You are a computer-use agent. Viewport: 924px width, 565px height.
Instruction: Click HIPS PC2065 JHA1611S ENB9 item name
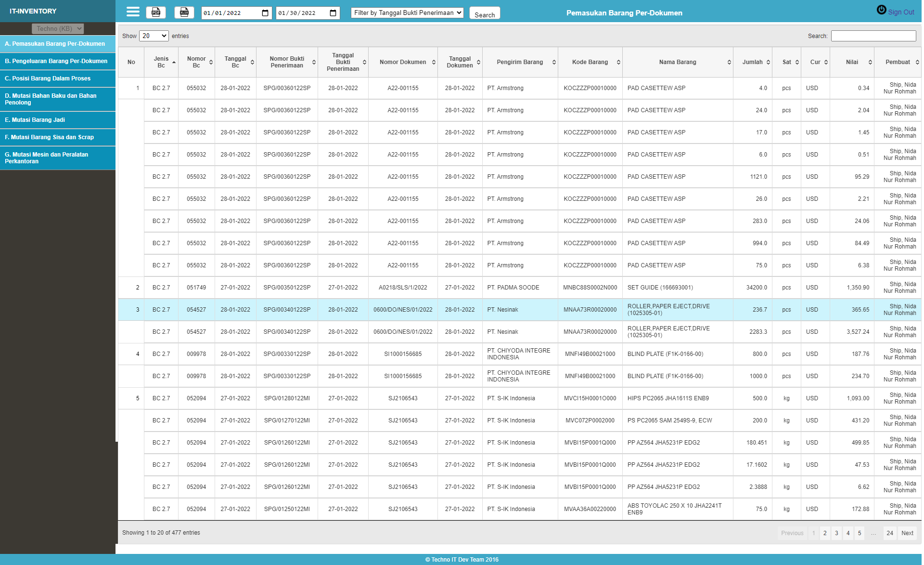pyautogui.click(x=668, y=398)
